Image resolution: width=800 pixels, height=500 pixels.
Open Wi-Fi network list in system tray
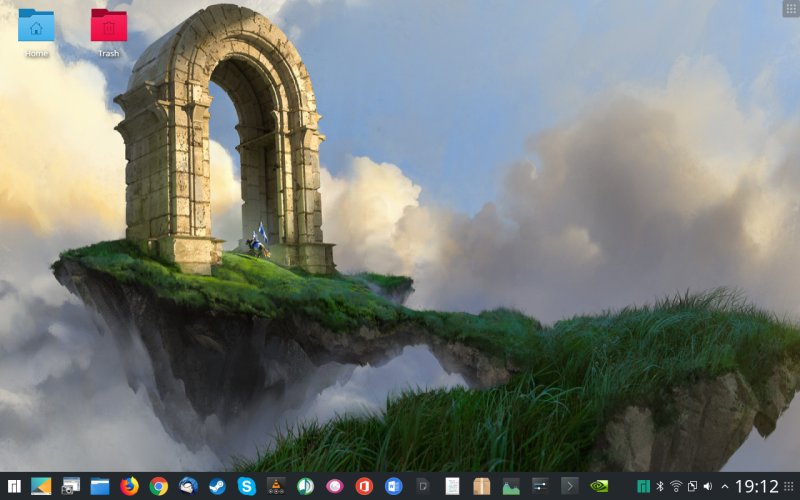[676, 486]
